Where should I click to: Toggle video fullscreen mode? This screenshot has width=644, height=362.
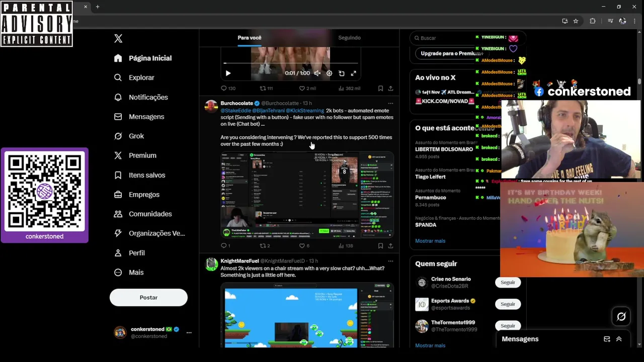[354, 73]
